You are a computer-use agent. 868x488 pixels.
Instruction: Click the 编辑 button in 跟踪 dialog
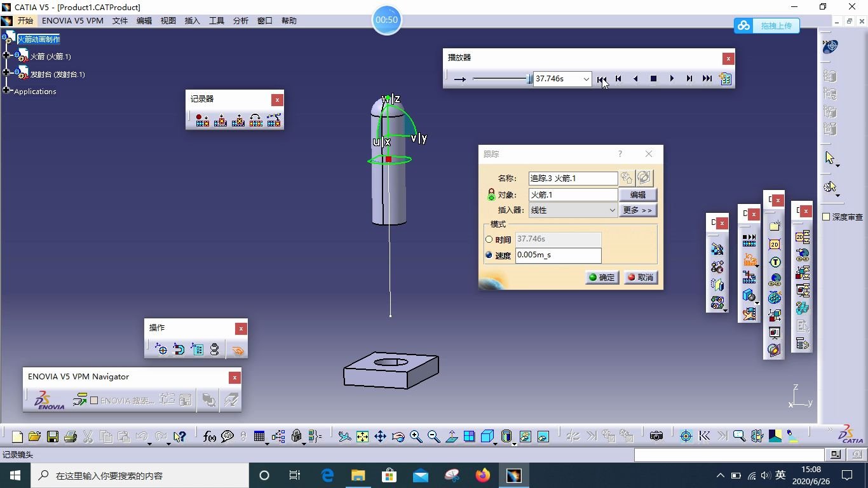638,195
